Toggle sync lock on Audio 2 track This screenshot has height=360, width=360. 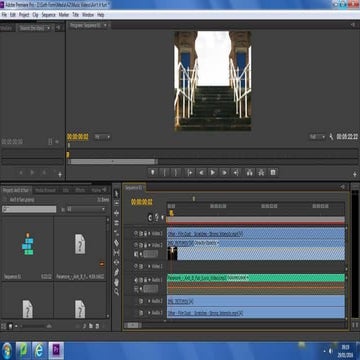point(141,301)
